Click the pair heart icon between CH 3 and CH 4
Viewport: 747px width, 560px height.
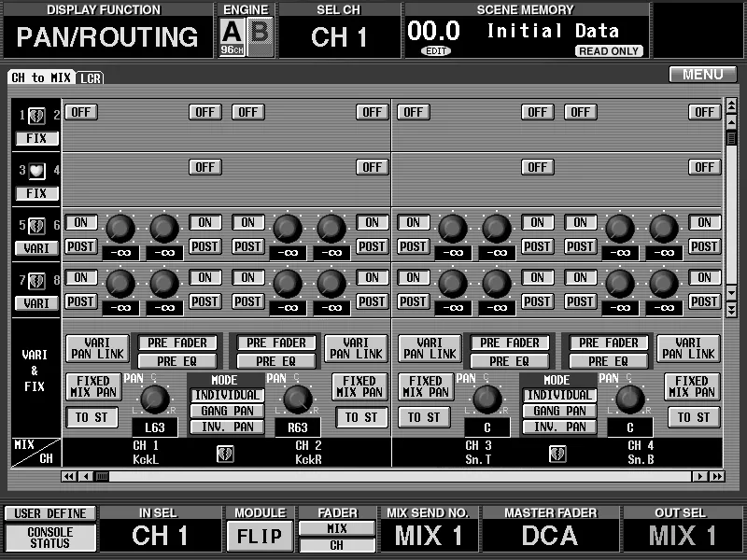click(x=557, y=454)
